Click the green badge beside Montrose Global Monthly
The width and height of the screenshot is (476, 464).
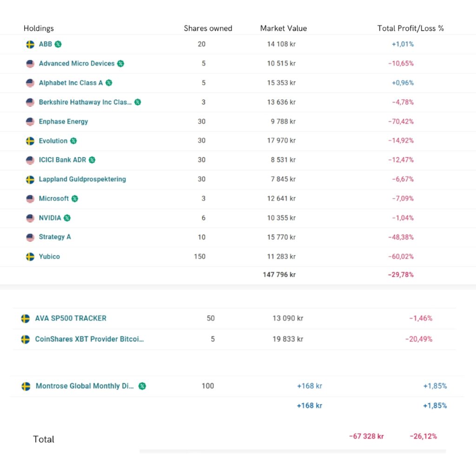pyautogui.click(x=142, y=386)
